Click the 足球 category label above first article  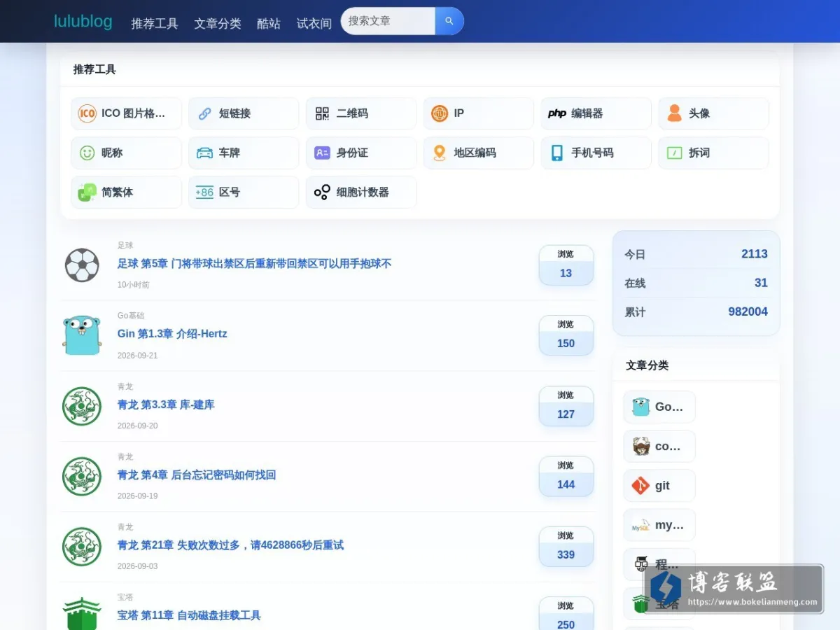point(125,246)
